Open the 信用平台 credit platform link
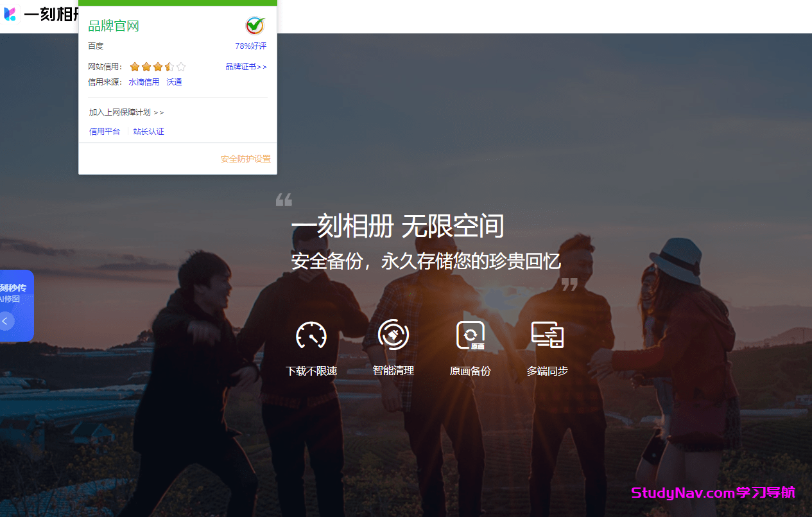The height and width of the screenshot is (517, 812). 105,131
